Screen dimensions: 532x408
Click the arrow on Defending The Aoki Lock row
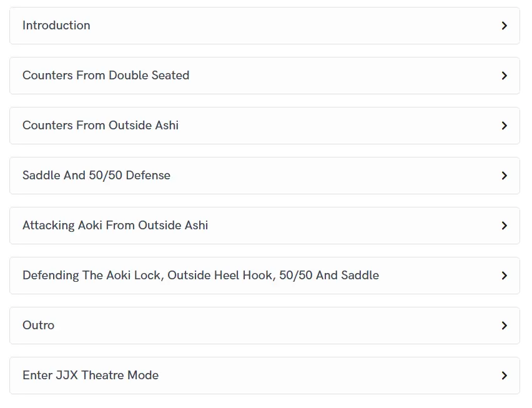[504, 276]
